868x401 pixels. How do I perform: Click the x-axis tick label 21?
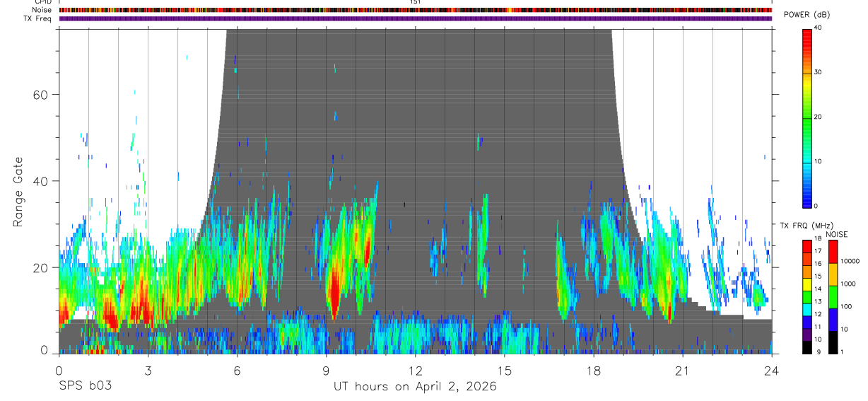click(682, 371)
